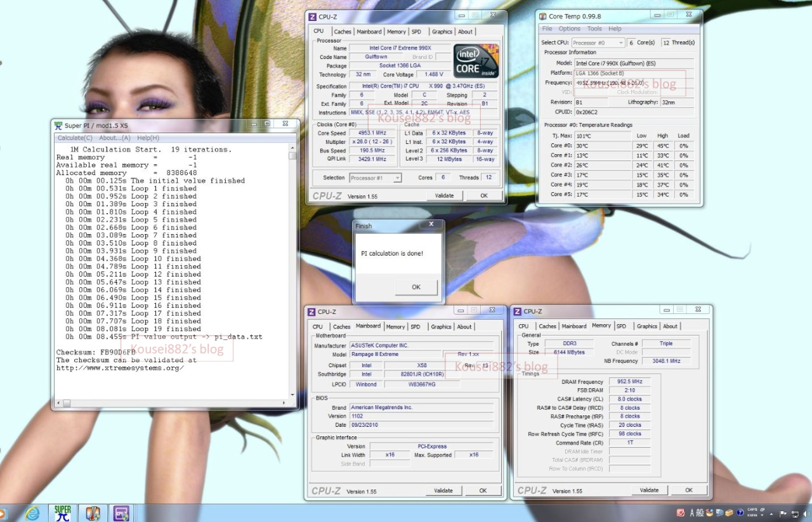Toggle the IME input mode 'A' indicator
The image size is (812, 522).
[x=692, y=512]
